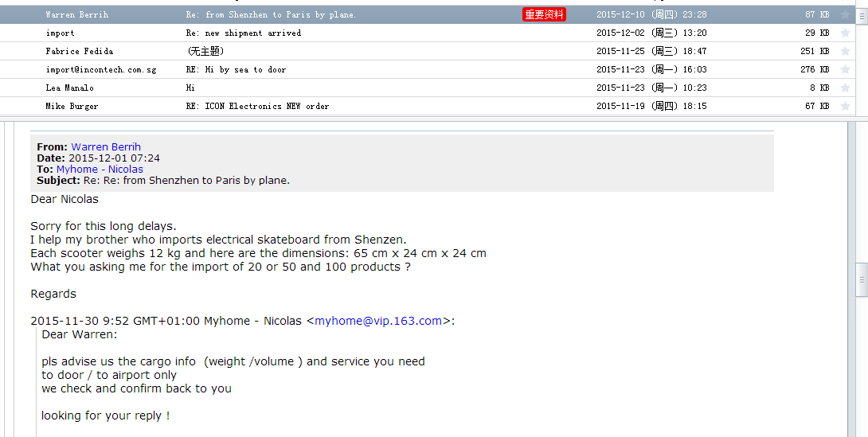Image resolution: width=868 pixels, height=437 pixels.
Task: Click the message body scrollbar thumb
Action: point(862,280)
